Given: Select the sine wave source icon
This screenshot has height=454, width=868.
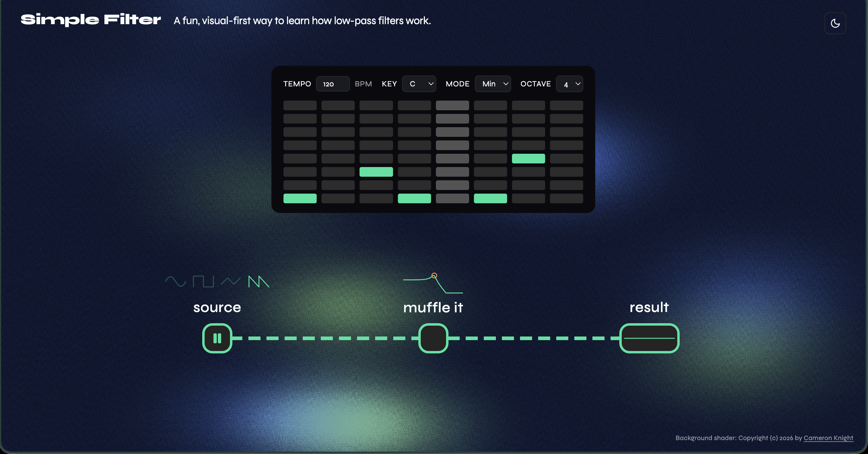Looking at the screenshot, I should (176, 281).
